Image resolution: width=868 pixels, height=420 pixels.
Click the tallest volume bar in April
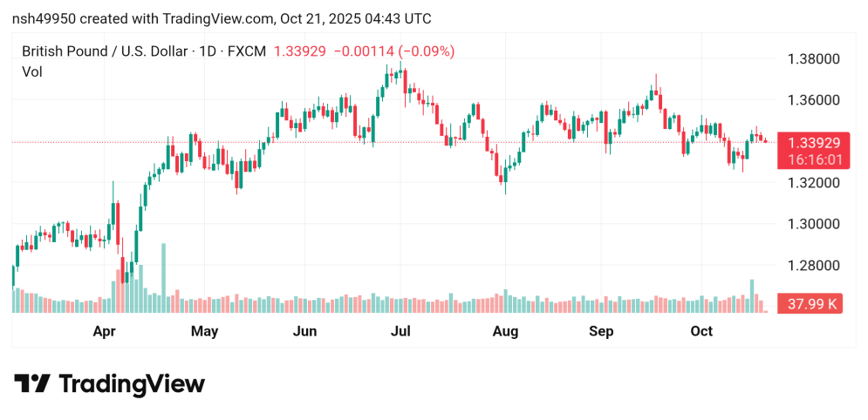[163, 279]
